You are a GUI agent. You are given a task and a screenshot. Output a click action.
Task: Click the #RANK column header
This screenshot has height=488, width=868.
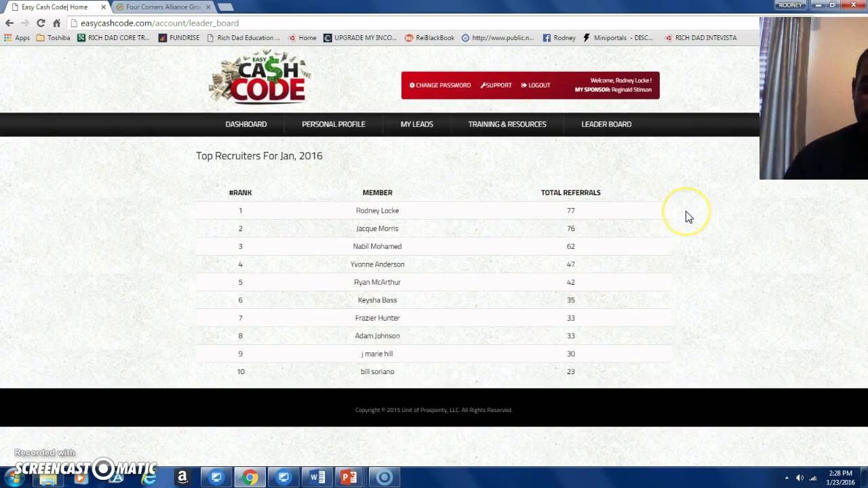(x=240, y=192)
